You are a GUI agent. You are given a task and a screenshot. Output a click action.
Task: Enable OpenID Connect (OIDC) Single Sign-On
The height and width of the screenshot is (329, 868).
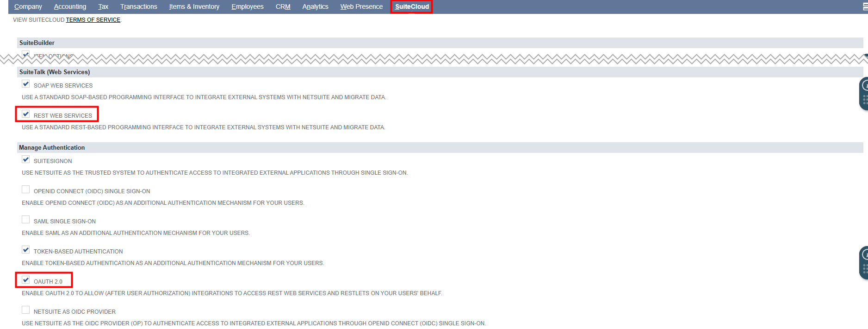point(26,190)
